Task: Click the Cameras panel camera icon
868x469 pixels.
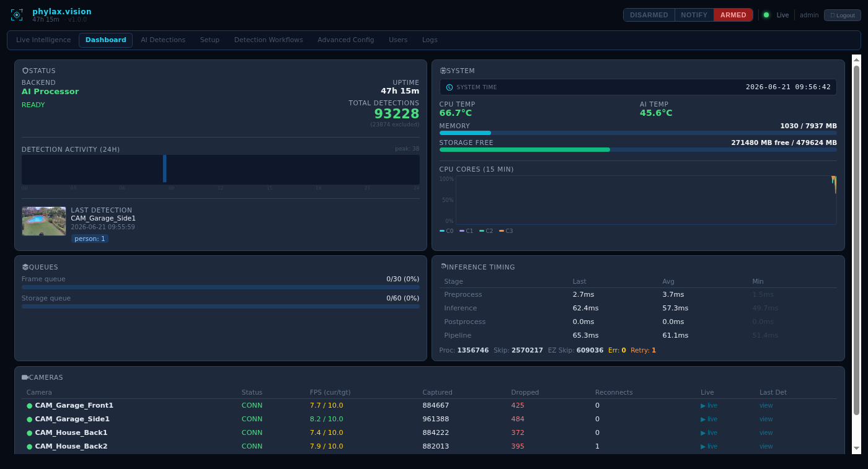Action: [25, 377]
